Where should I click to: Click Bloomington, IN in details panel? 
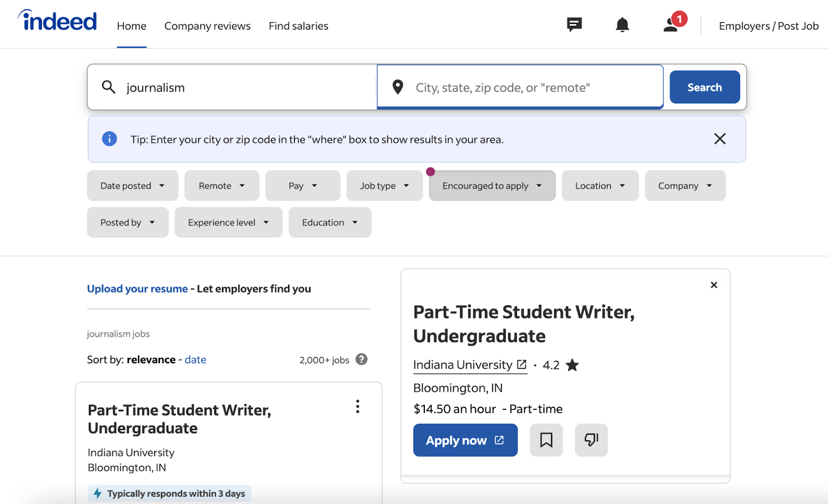click(458, 388)
